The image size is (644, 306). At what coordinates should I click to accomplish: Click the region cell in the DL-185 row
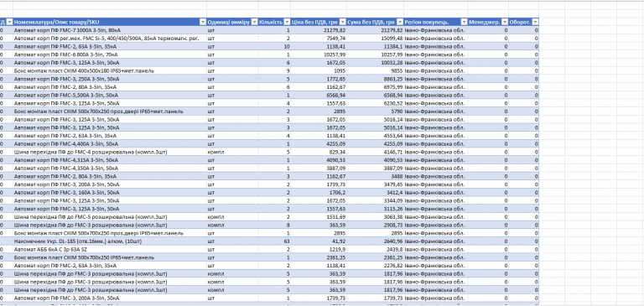click(435, 241)
